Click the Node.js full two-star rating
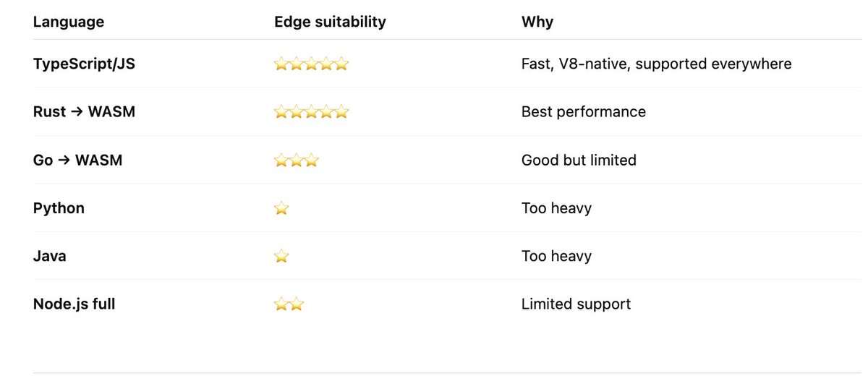The width and height of the screenshot is (868, 381). point(289,304)
